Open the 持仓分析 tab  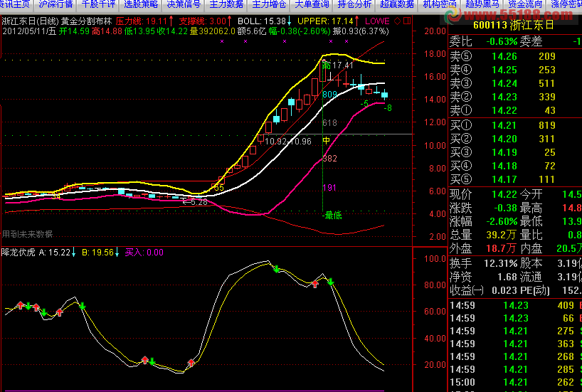354,4
